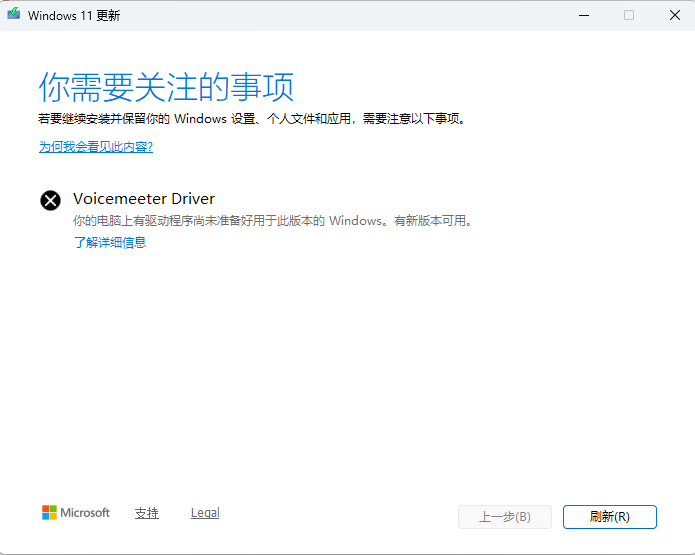Select the Voicemeeter Driver heading text
Viewport: 695px width, 555px height.
click(144, 199)
